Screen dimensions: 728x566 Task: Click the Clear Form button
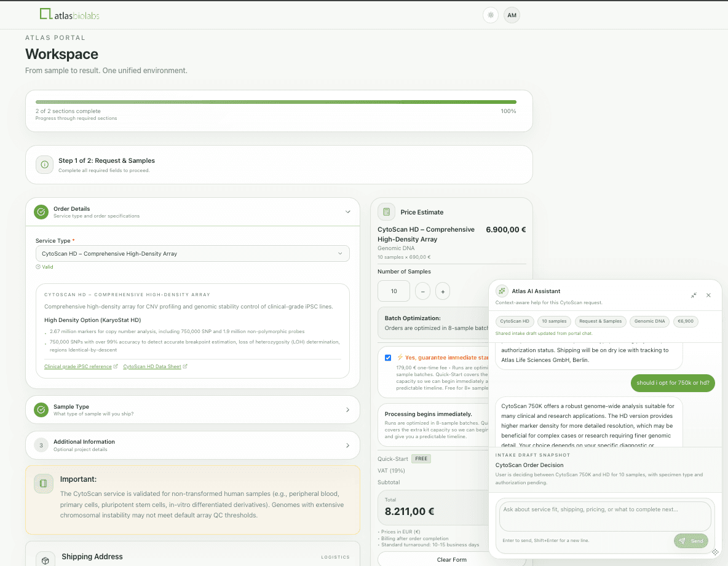pos(451,559)
